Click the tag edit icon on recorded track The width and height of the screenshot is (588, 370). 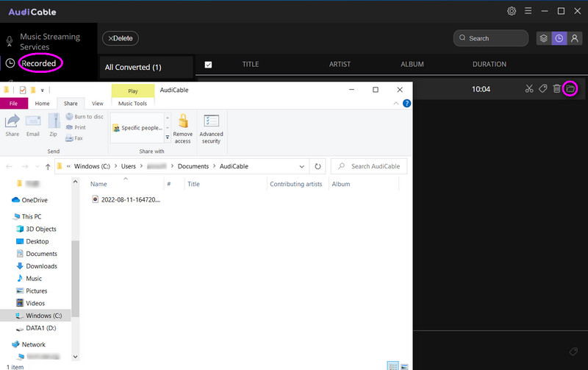[x=542, y=89]
